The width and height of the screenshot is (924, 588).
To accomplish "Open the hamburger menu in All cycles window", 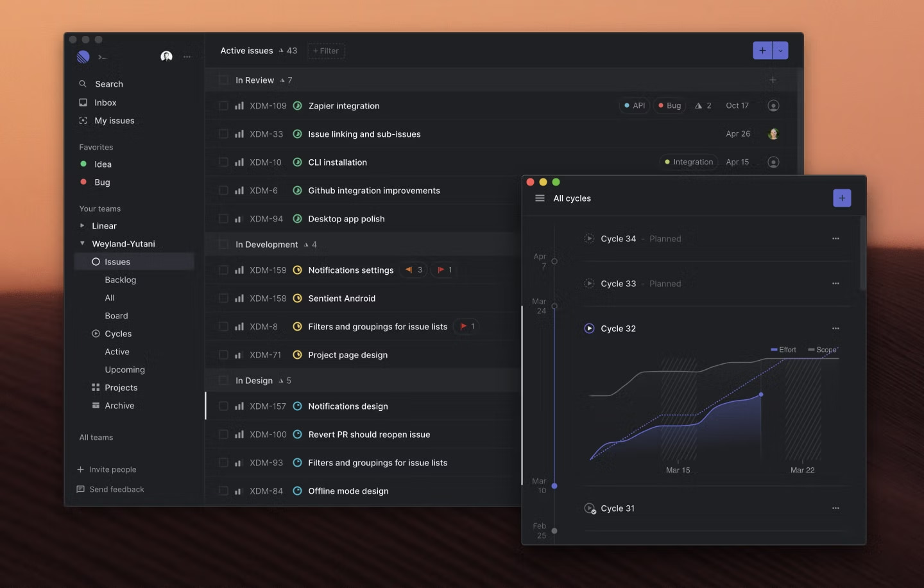I will [x=540, y=198].
